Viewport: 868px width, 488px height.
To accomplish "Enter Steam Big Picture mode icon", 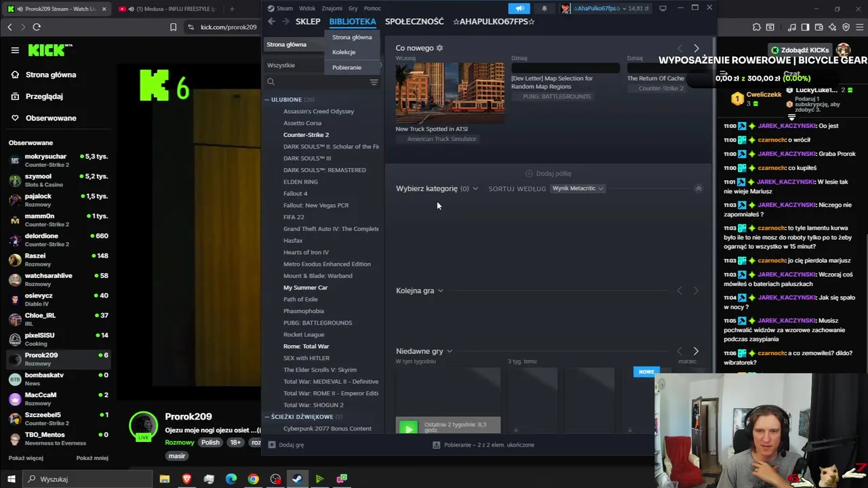I will [663, 8].
